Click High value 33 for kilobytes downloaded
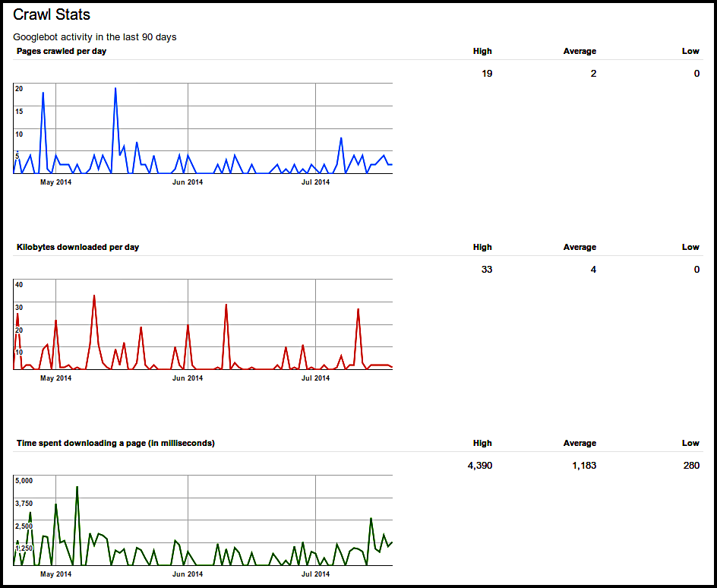717x588 pixels. point(487,270)
